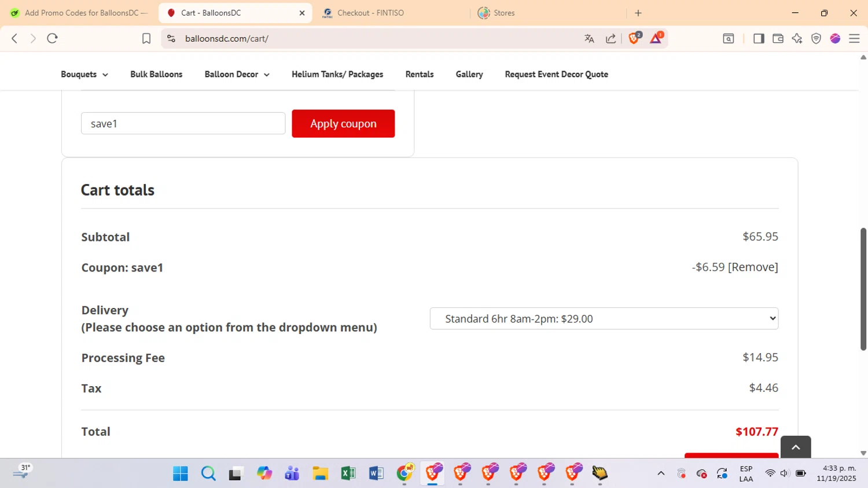Open Wi-Fi network settings in tray
The image size is (868, 488).
770,474
